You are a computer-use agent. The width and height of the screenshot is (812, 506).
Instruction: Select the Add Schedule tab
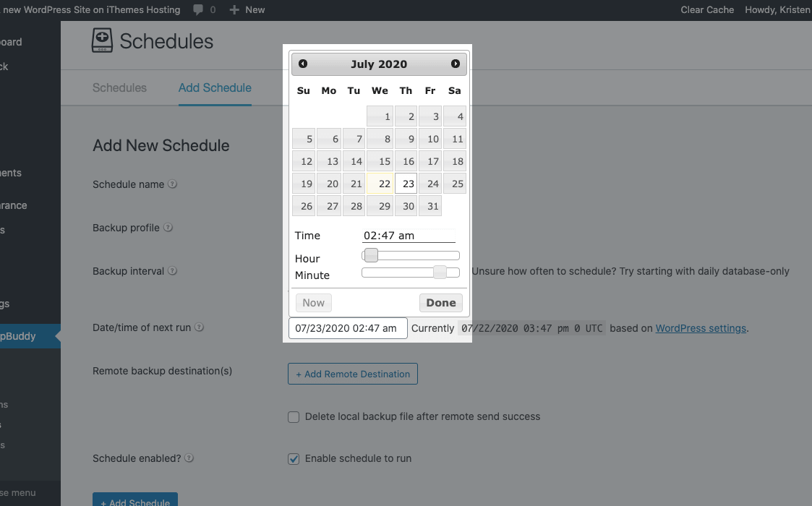click(x=215, y=88)
